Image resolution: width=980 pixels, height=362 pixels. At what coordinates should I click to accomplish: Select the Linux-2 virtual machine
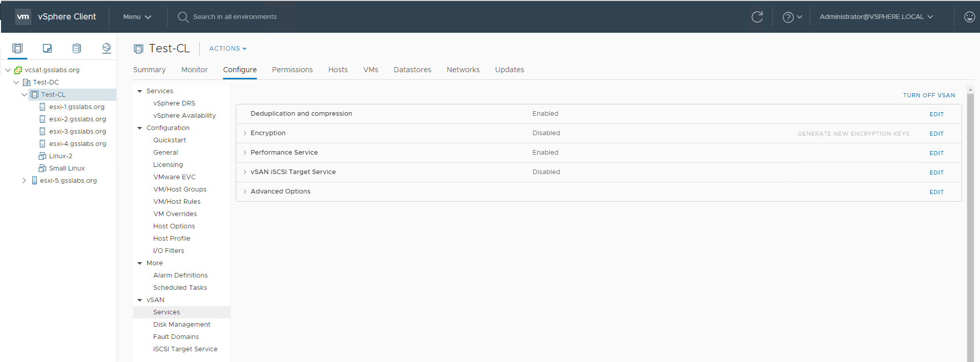pos(60,156)
